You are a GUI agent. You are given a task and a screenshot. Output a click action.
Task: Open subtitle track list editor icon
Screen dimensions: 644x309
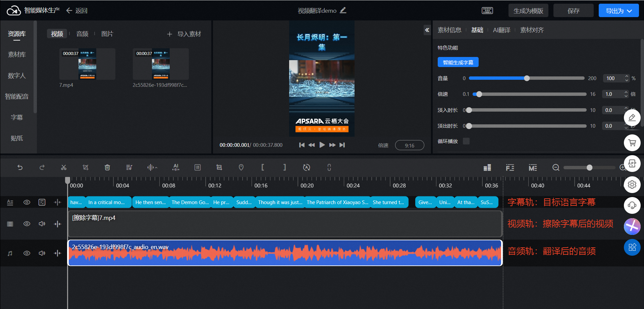(42, 202)
